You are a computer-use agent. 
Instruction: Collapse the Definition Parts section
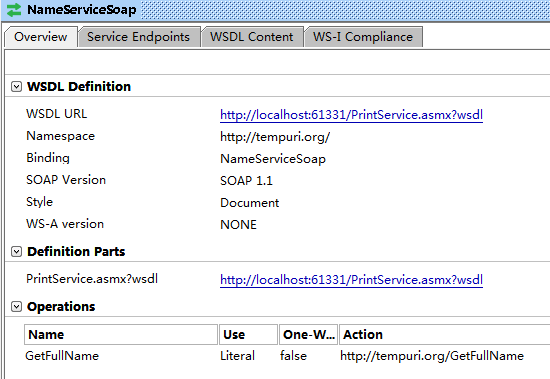(16, 252)
